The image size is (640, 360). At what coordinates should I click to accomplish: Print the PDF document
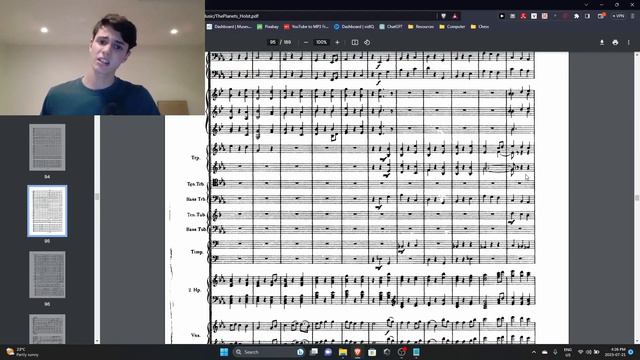coord(615,42)
